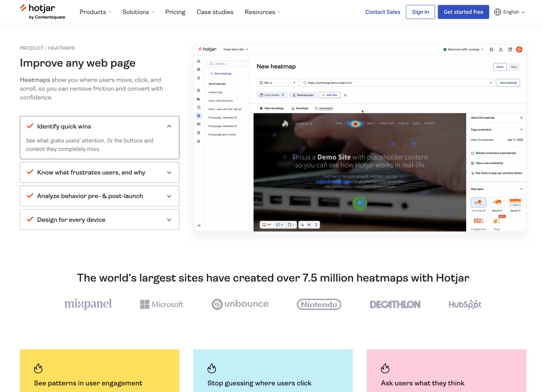Click the globe language icon

point(497,12)
